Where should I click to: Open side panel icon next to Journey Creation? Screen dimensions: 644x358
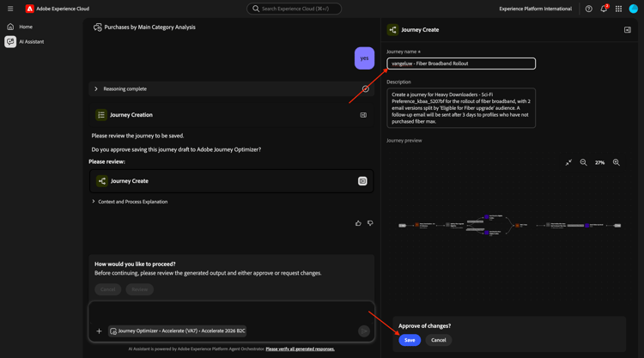(x=363, y=115)
